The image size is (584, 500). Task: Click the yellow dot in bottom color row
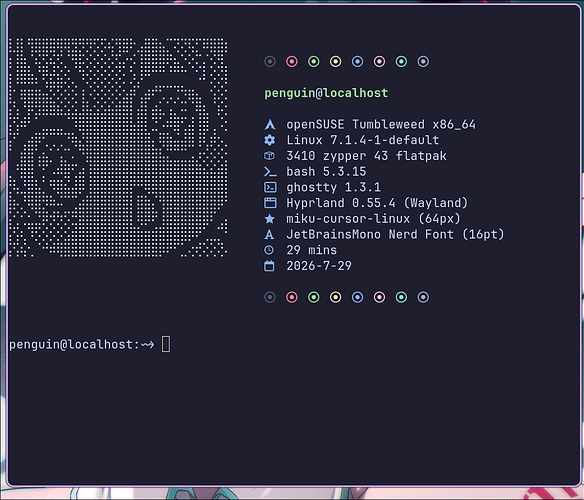[x=336, y=297]
